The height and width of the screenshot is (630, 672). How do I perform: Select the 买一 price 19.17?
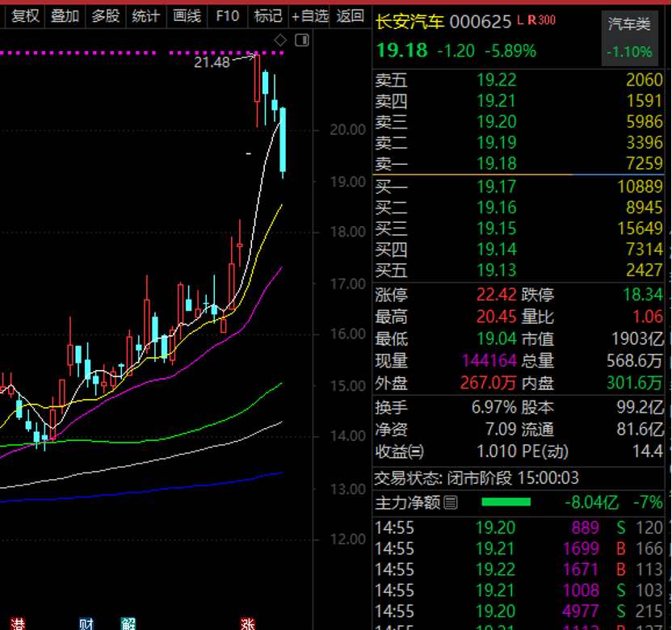click(497, 187)
